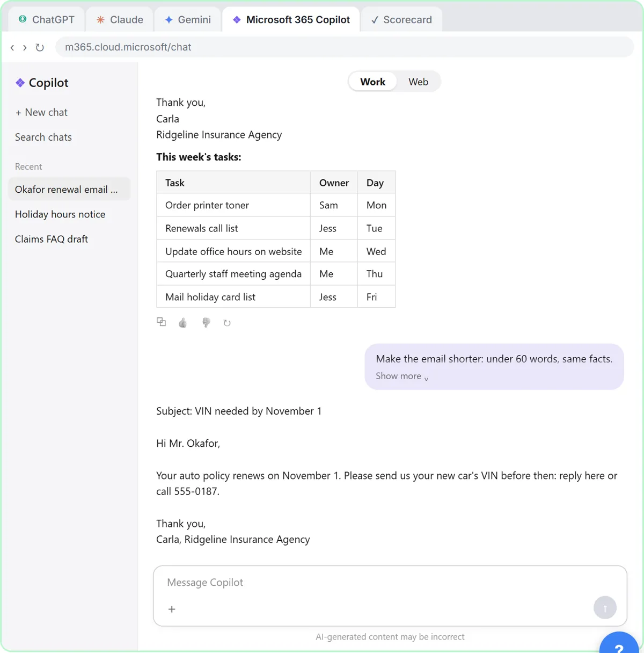Focus the Message Copilot input field
This screenshot has height=653, width=644.
tap(390, 583)
